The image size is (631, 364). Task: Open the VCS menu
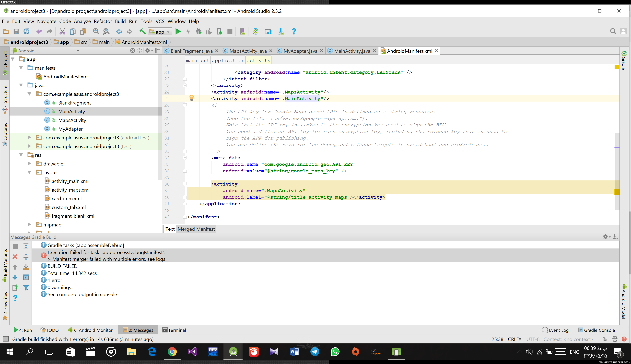[160, 21]
